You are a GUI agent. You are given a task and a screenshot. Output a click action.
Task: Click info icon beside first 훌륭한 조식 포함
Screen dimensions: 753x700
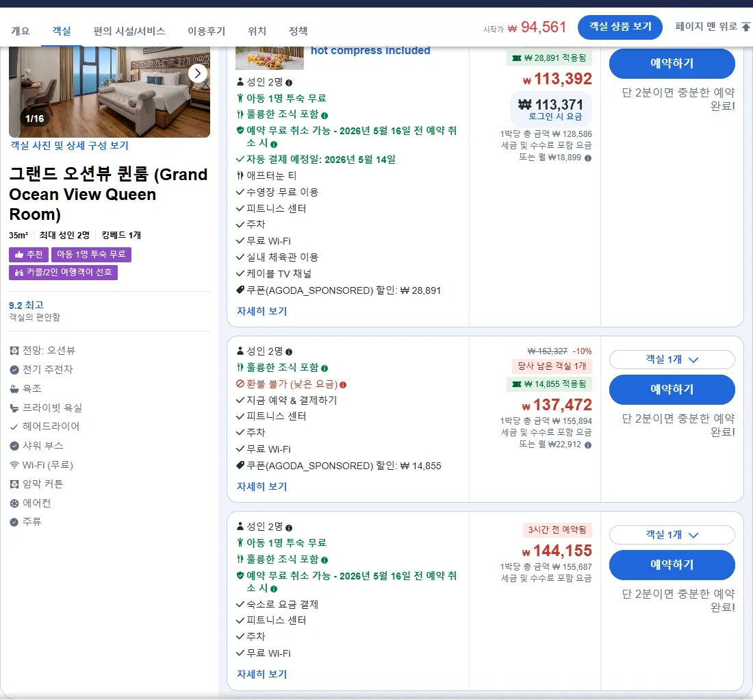click(324, 115)
